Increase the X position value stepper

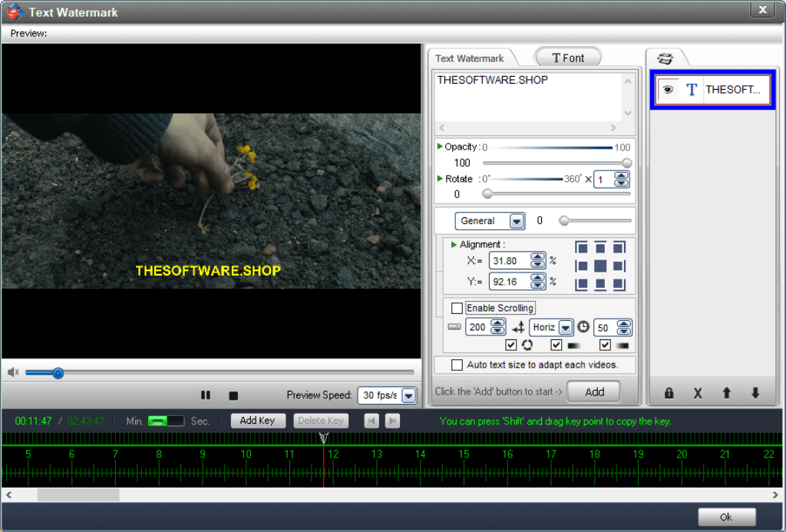pyautogui.click(x=537, y=257)
